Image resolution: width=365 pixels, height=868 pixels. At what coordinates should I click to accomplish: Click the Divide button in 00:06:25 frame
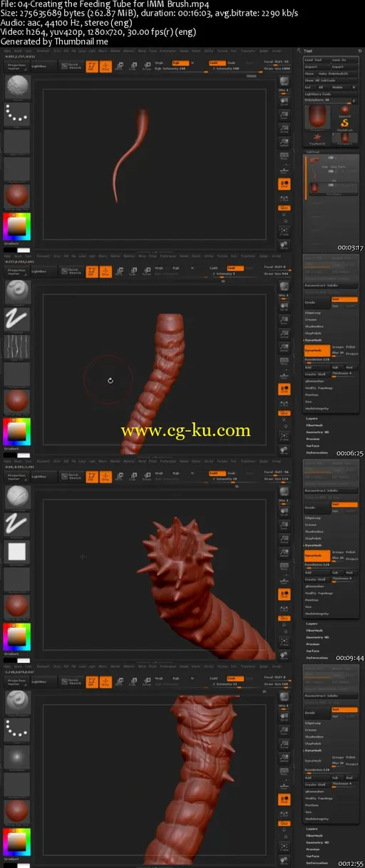318,303
